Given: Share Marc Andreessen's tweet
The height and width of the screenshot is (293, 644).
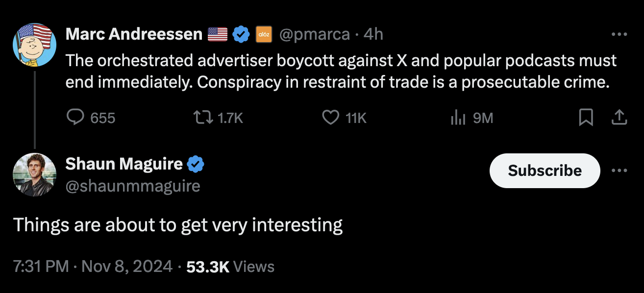Looking at the screenshot, I should coord(619,118).
